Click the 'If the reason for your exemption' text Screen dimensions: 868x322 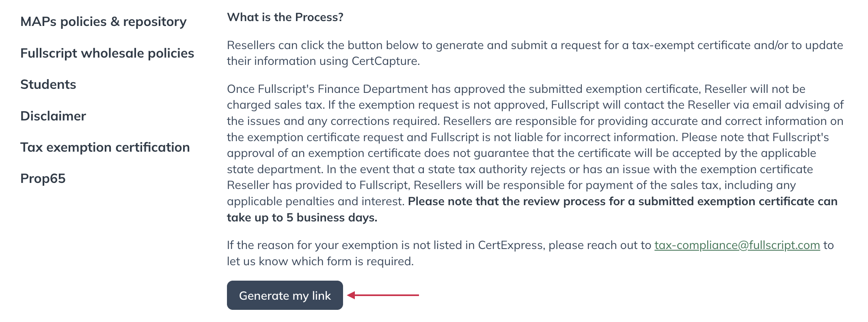[x=530, y=253]
